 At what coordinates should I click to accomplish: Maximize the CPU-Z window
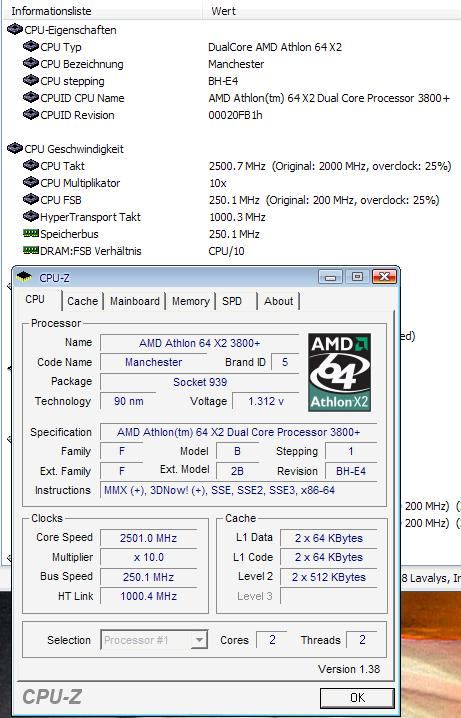pyautogui.click(x=358, y=277)
